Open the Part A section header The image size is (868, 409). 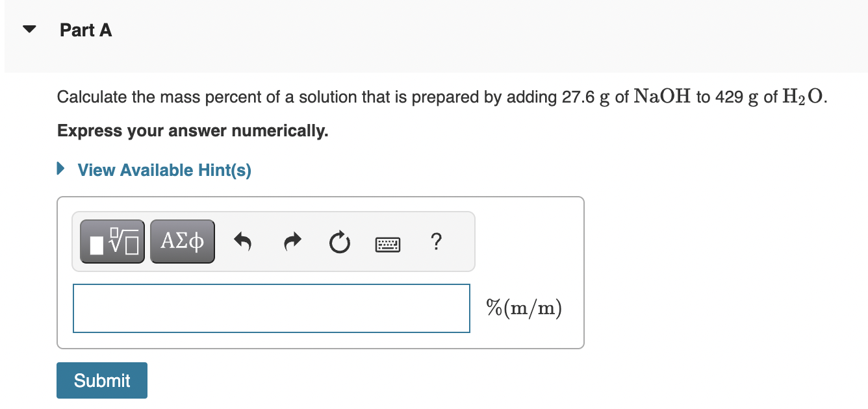(85, 30)
